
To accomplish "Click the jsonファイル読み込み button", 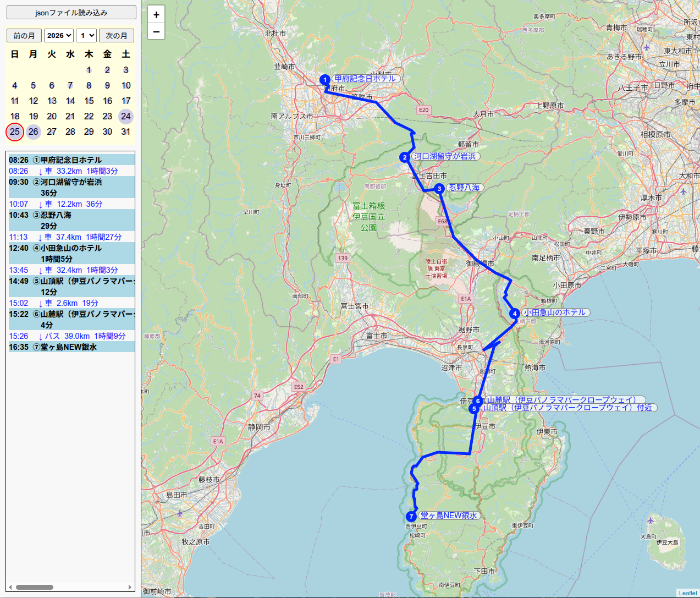I will (71, 13).
